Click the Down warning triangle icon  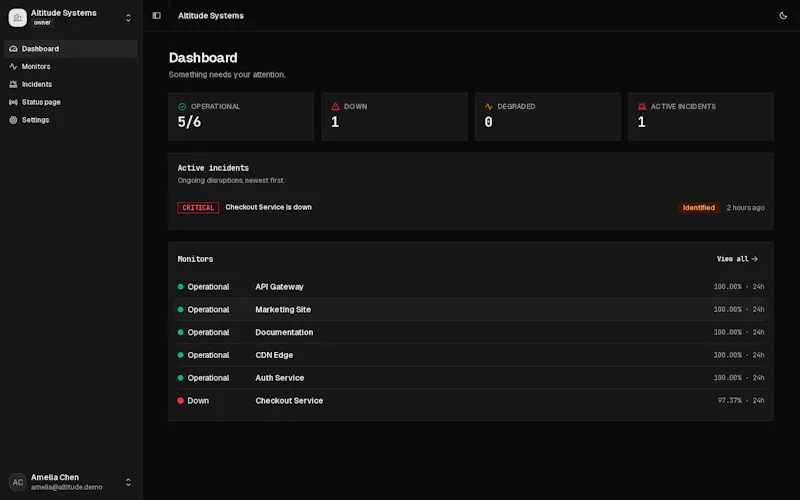[x=335, y=107]
